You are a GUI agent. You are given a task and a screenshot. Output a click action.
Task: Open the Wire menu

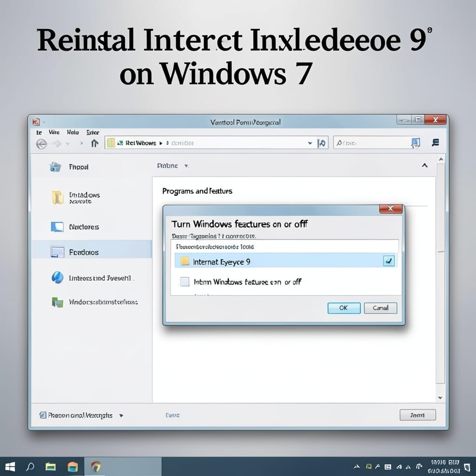click(54, 132)
